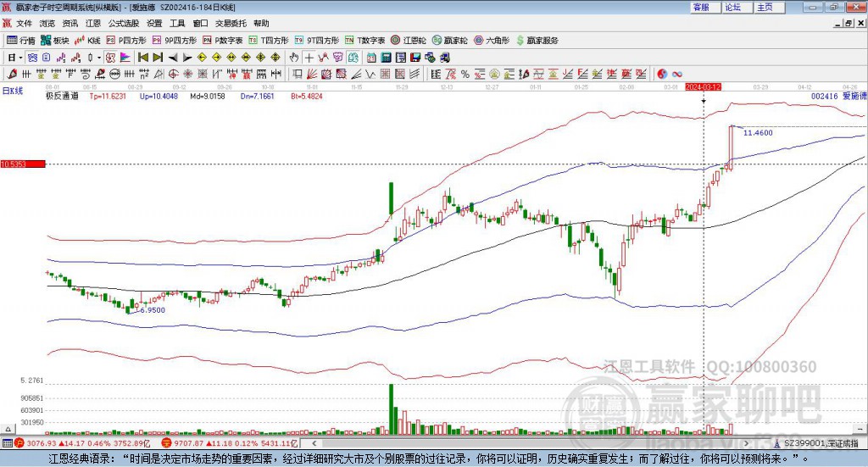Screen dimensions: 868x467
Task: Open the 浏览 menu
Action: (47, 23)
